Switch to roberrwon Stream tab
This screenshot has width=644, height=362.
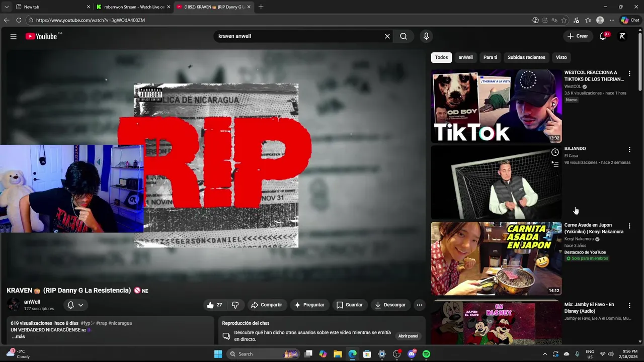coord(134,7)
